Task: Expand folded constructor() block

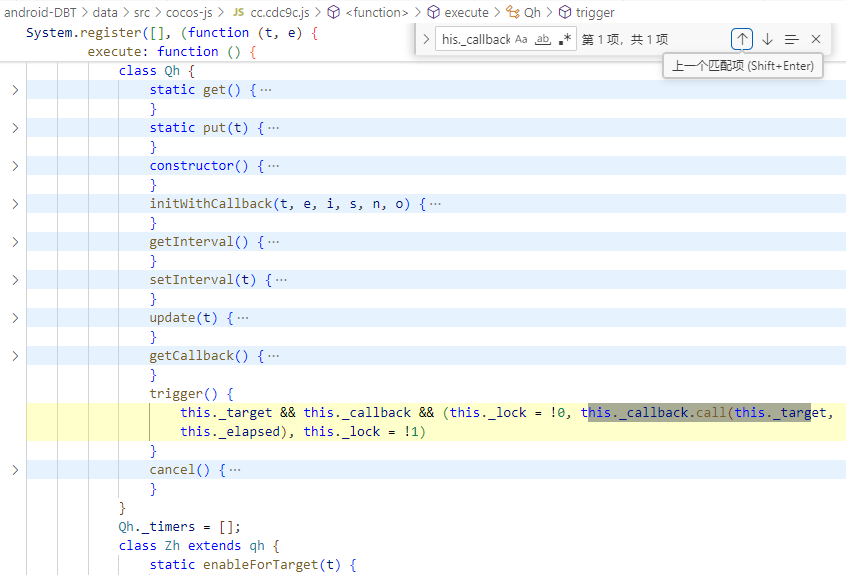Action: (x=15, y=166)
